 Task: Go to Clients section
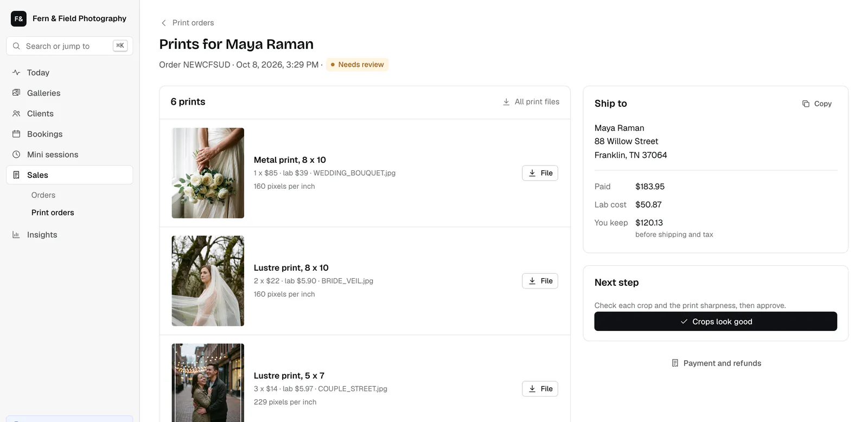(x=69, y=114)
